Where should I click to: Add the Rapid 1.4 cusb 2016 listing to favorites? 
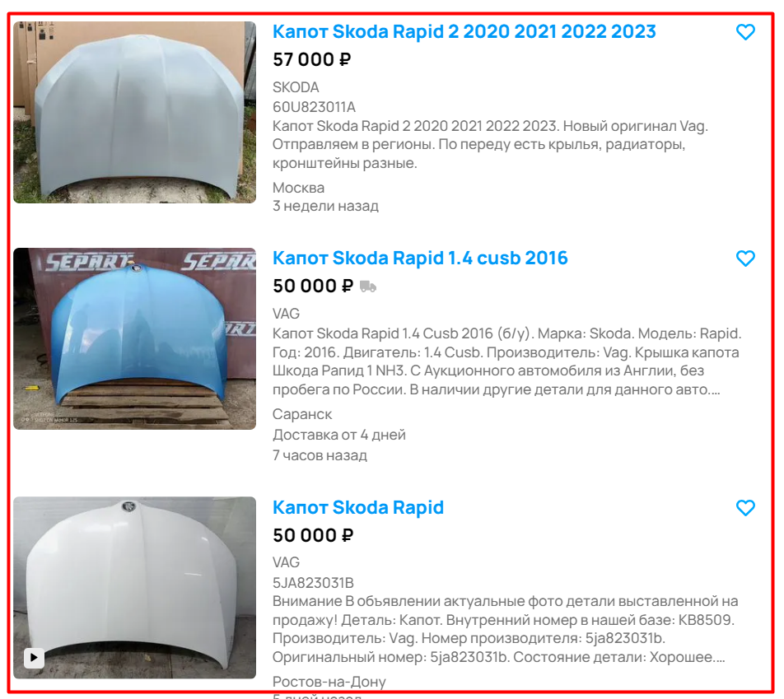coord(745,259)
